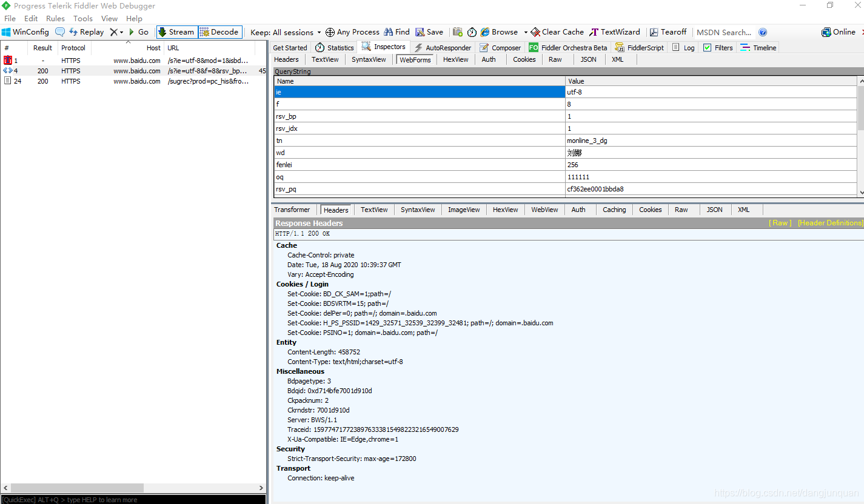Click the QuickExec command box

tap(133, 499)
